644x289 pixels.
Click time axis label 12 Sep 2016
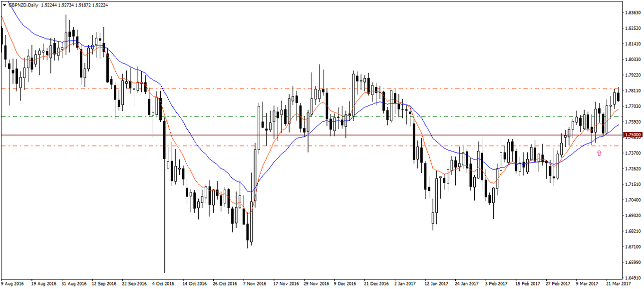[x=104, y=283]
